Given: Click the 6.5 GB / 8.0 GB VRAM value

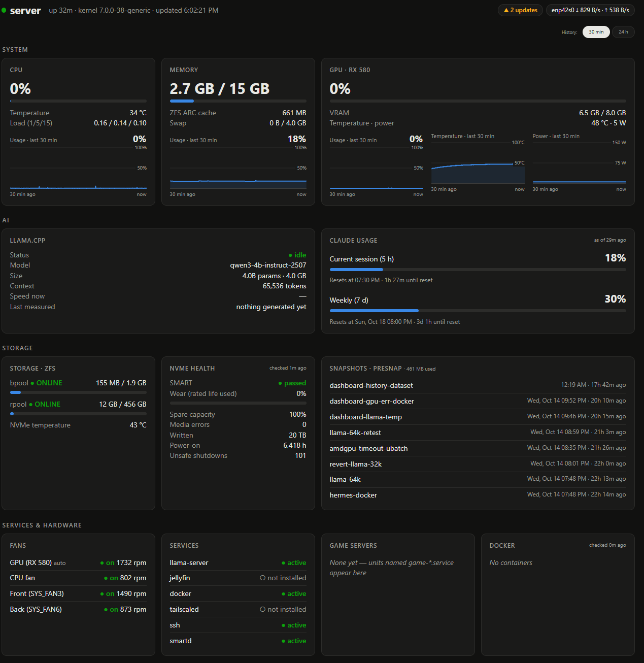Looking at the screenshot, I should coord(602,113).
